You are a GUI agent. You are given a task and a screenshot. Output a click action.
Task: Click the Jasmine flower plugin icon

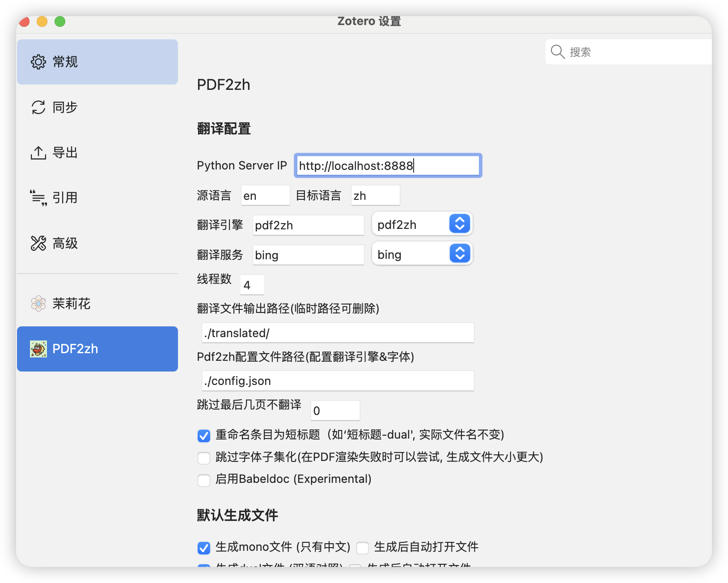[x=38, y=304]
